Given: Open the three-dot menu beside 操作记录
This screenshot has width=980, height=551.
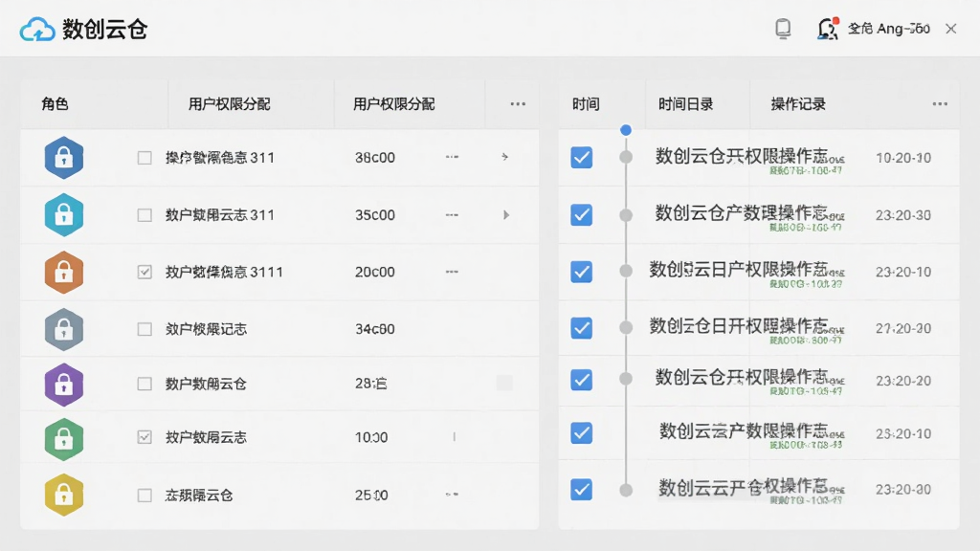Looking at the screenshot, I should (940, 103).
